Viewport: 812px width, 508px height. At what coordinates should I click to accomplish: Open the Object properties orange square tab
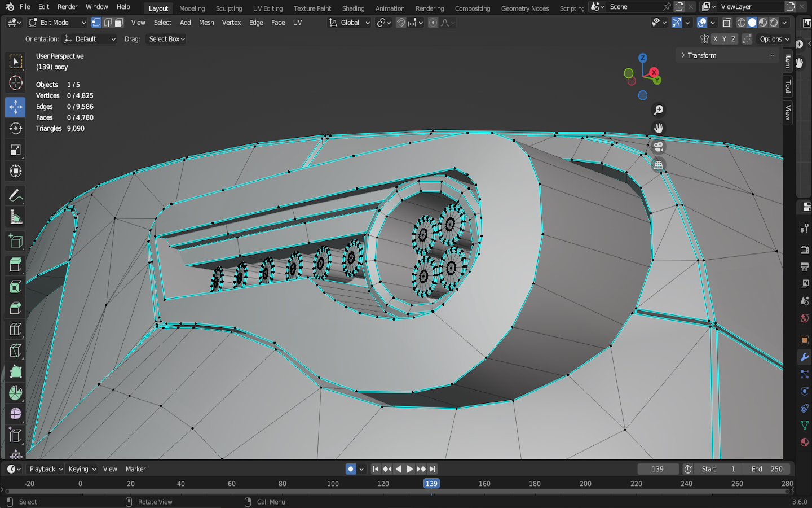pyautogui.click(x=805, y=340)
